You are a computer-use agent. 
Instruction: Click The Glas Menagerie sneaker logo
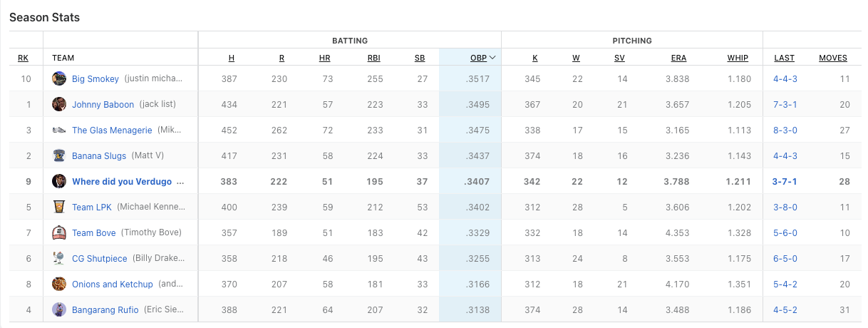click(59, 130)
